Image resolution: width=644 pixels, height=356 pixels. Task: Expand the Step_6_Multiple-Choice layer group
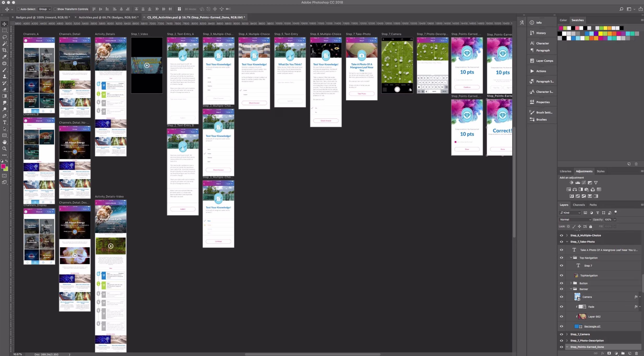(567, 235)
